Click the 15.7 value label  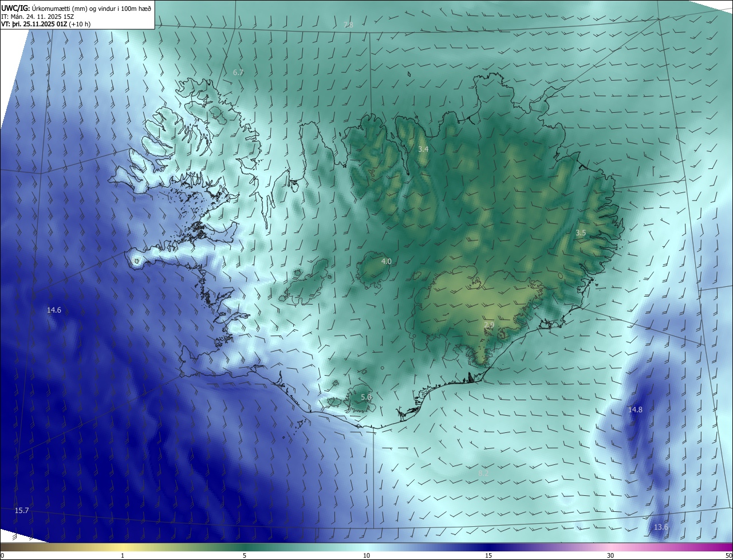click(x=22, y=510)
